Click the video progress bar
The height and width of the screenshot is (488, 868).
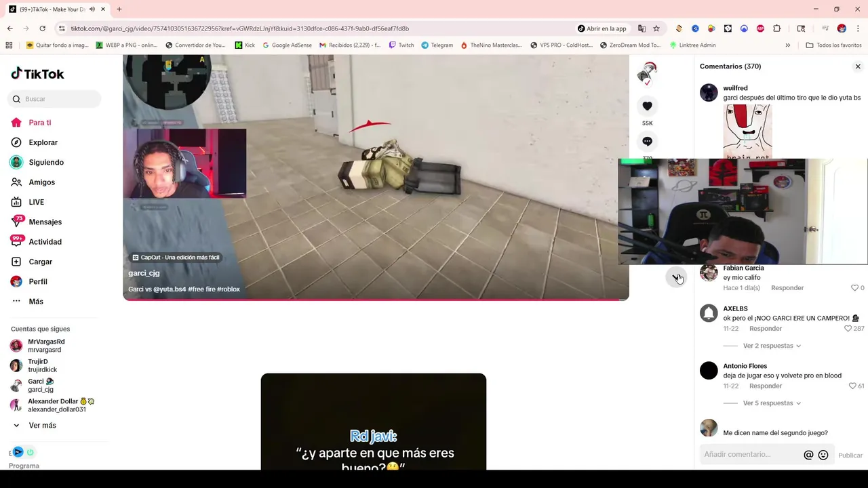(x=376, y=299)
